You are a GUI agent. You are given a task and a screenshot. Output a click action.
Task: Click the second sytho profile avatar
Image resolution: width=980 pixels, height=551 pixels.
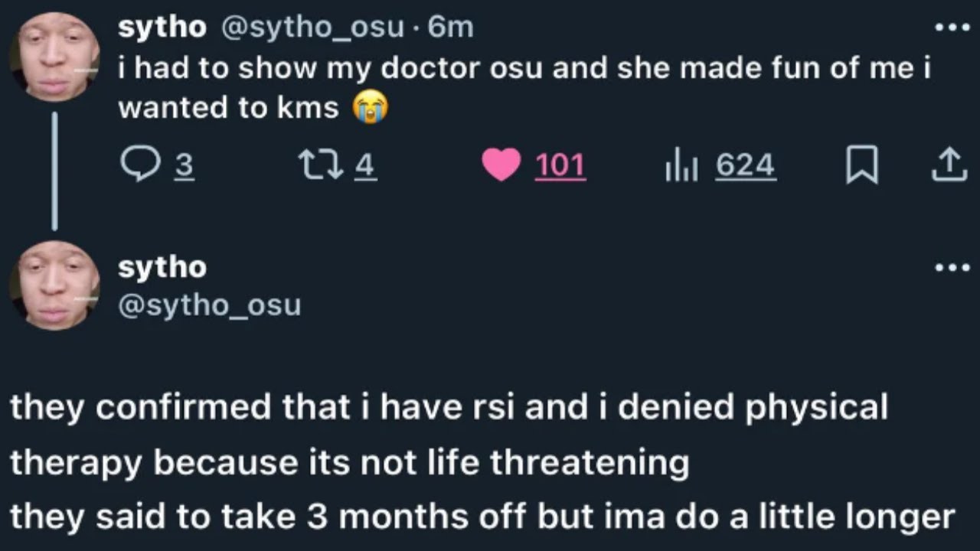[55, 285]
